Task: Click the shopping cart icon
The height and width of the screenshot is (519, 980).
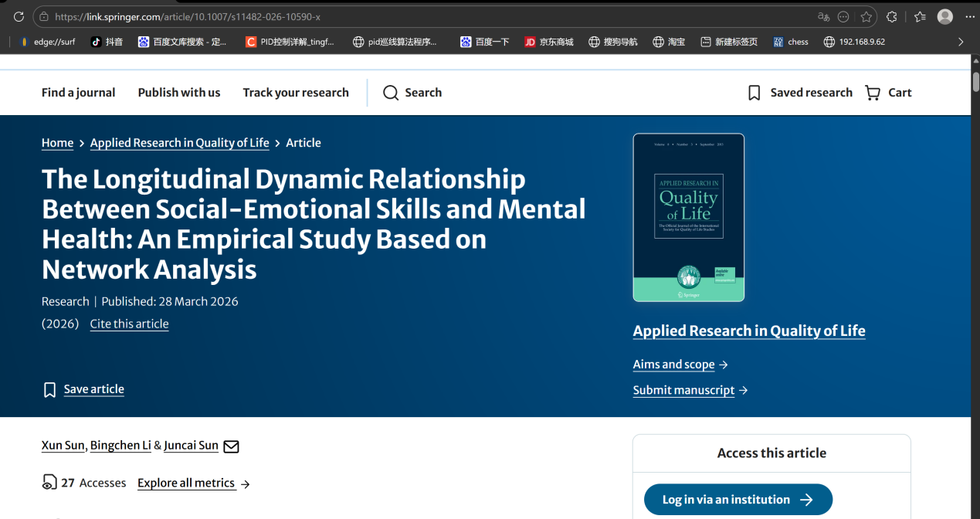Action: tap(873, 93)
